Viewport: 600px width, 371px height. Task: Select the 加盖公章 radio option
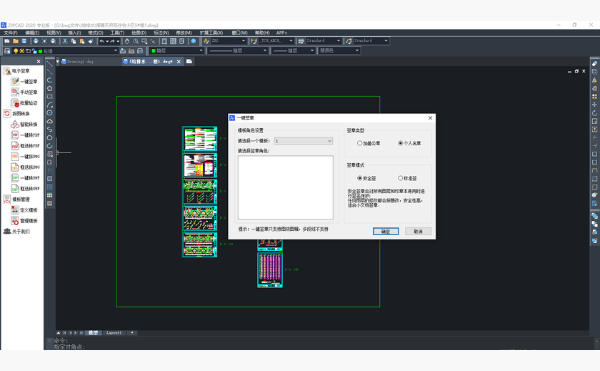point(369,143)
